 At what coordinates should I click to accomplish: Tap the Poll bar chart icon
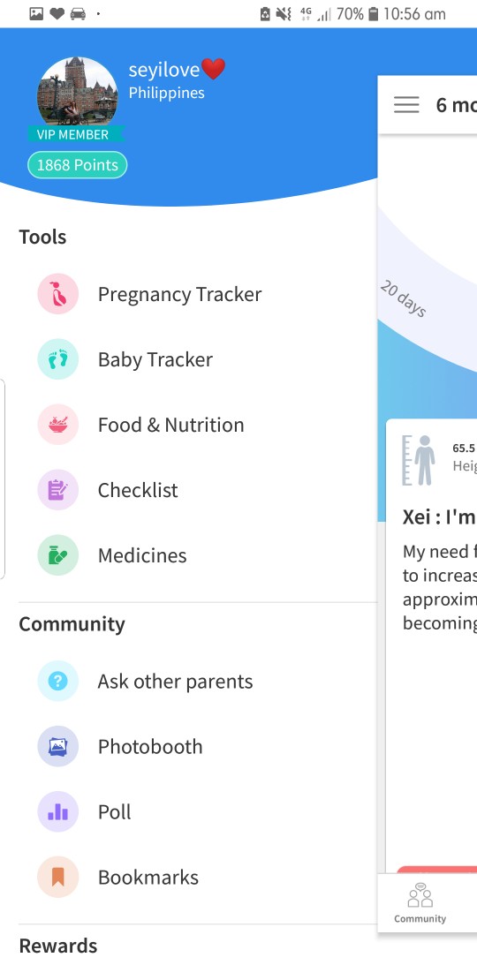pos(58,812)
